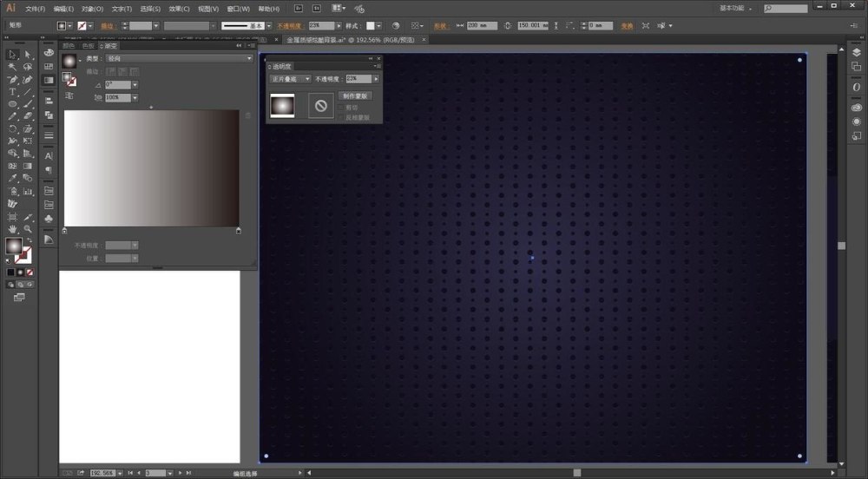The height and width of the screenshot is (479, 868).
Task: Choose the Zoom magnifier tool
Action: (x=28, y=228)
